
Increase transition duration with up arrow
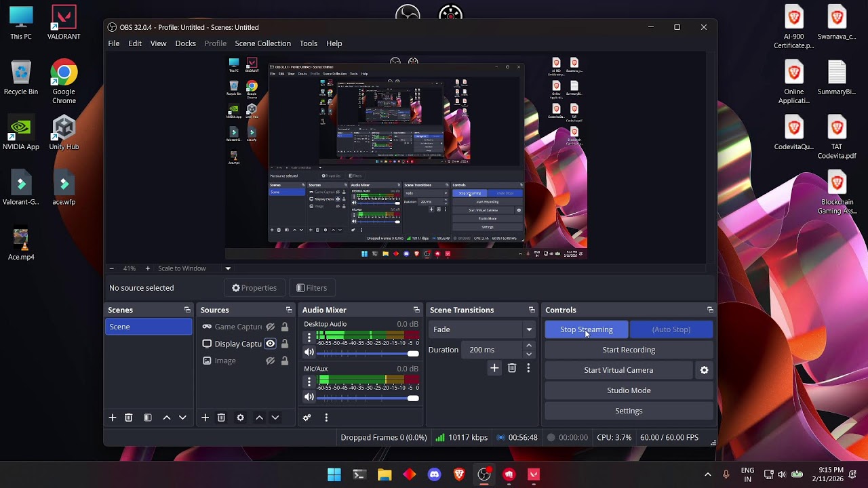tap(529, 346)
